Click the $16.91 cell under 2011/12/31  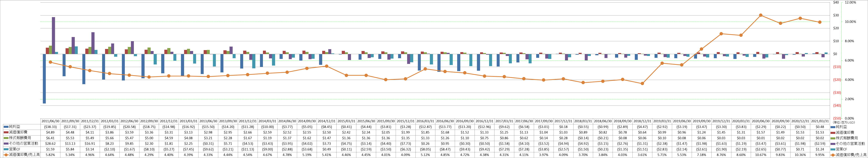tap(90, 144)
